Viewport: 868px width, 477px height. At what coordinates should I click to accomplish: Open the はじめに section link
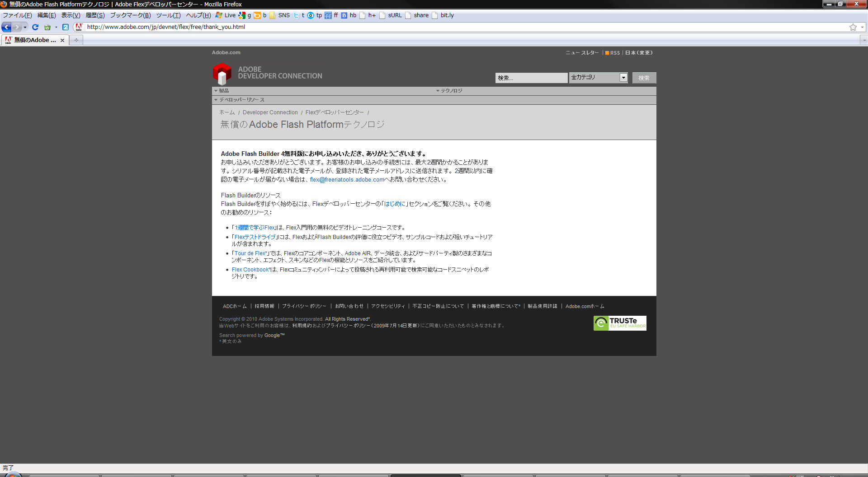395,204
